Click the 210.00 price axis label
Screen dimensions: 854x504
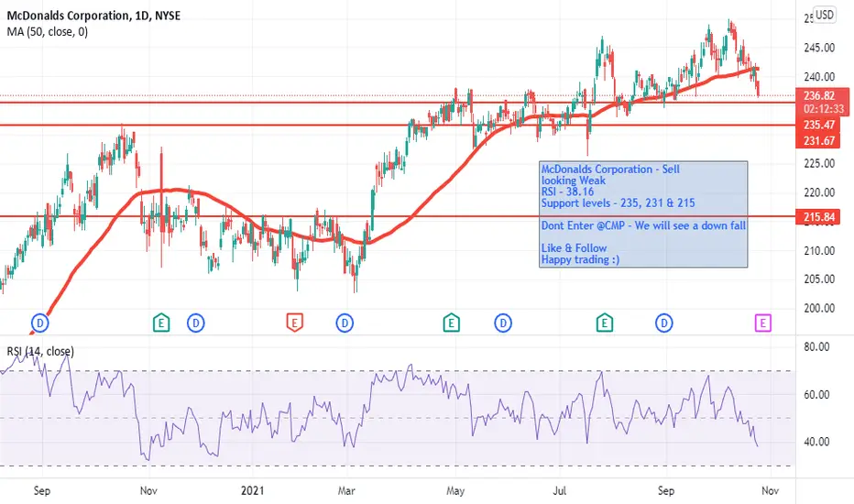point(819,251)
